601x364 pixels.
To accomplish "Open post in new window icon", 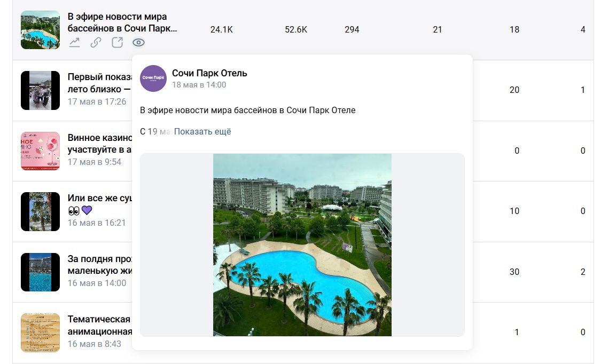I will [x=118, y=43].
